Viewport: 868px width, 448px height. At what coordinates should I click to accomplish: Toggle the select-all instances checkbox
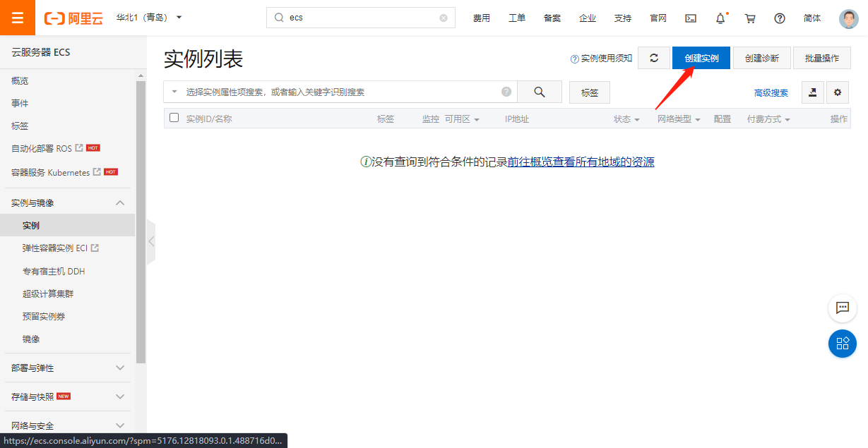pyautogui.click(x=174, y=118)
